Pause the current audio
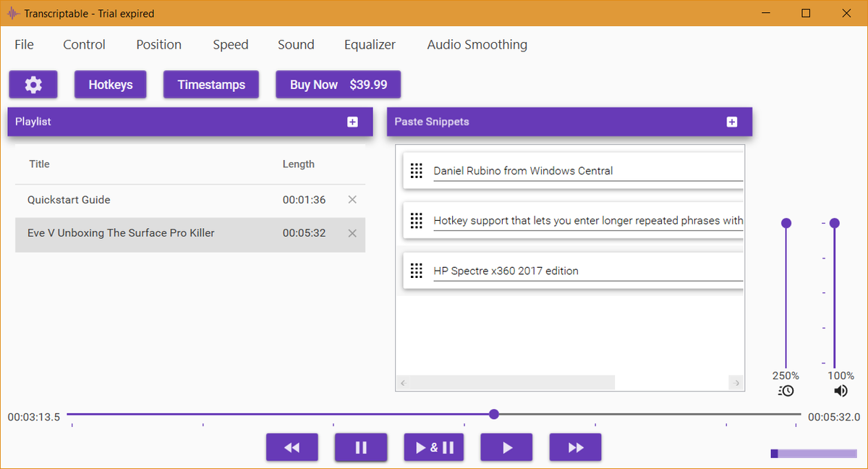 pos(361,447)
